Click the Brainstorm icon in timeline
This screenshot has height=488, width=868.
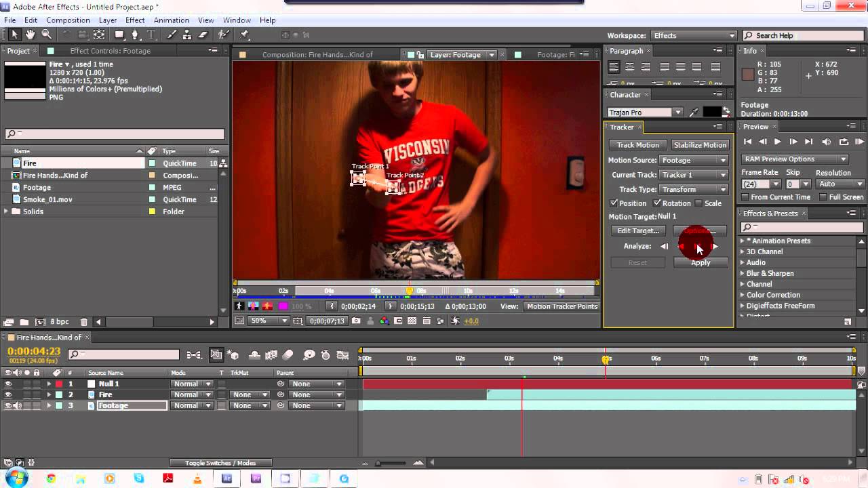309,354
